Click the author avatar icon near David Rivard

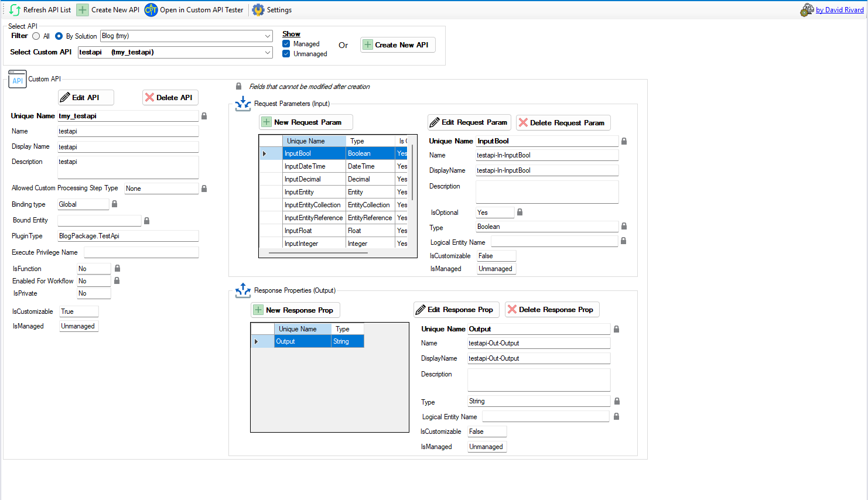pos(807,10)
